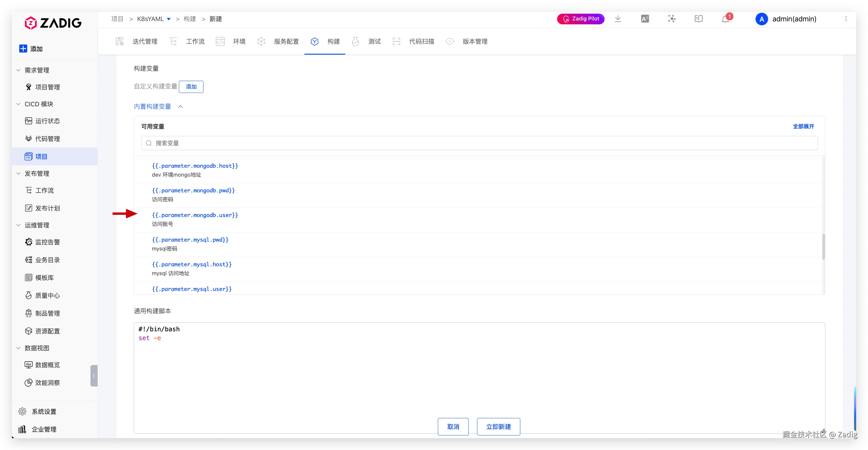
Task: Open 模板库 page
Action: point(44,278)
